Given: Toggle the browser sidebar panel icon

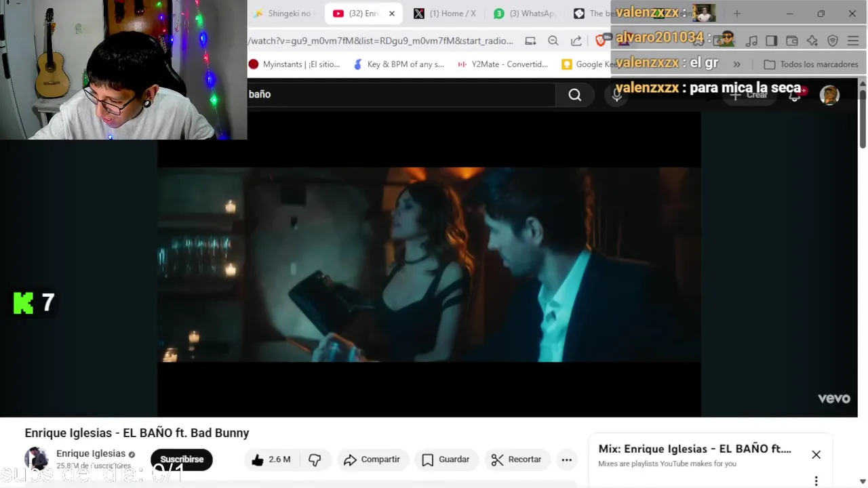Looking at the screenshot, I should click(x=771, y=41).
